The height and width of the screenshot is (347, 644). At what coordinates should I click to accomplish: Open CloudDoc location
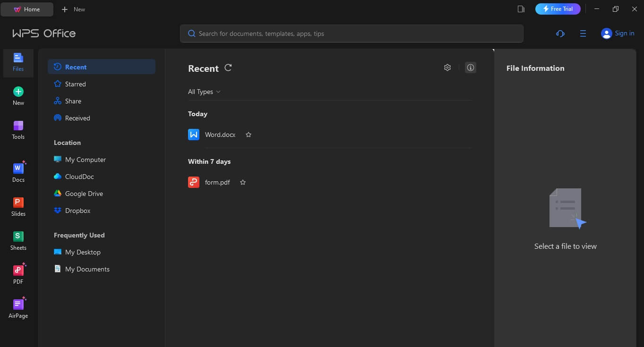click(102, 177)
